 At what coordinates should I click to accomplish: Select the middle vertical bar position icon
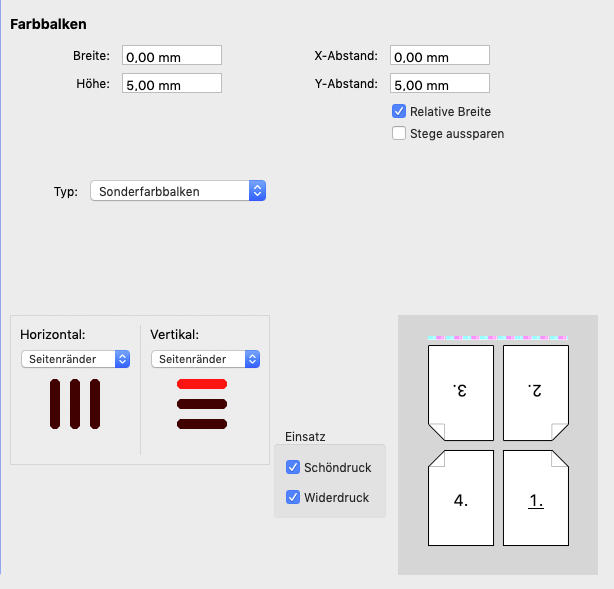click(x=75, y=404)
